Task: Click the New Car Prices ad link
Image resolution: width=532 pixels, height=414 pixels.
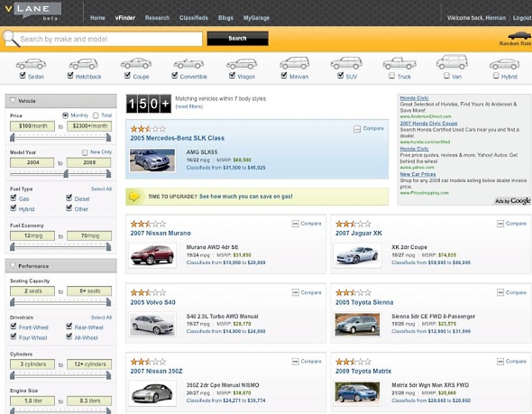Action: click(417, 174)
